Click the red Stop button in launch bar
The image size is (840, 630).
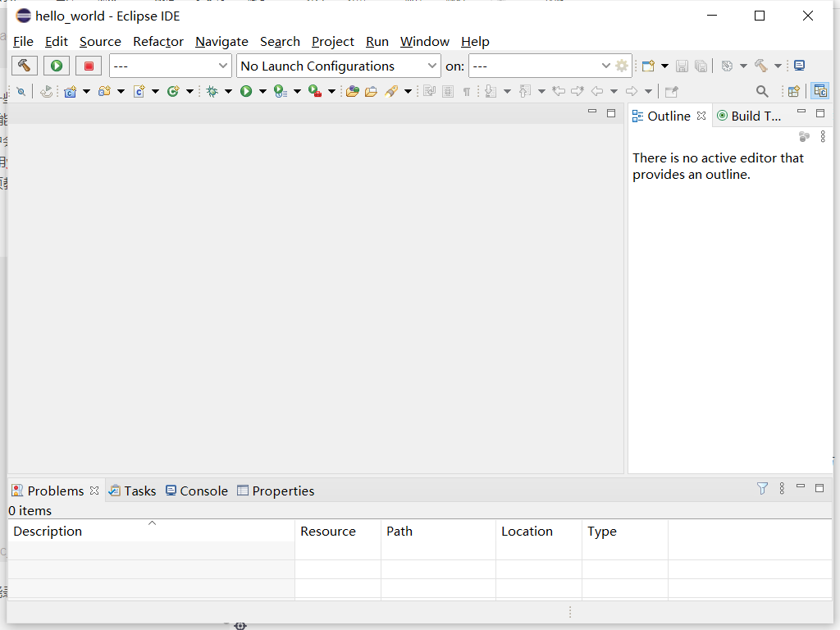click(x=89, y=66)
